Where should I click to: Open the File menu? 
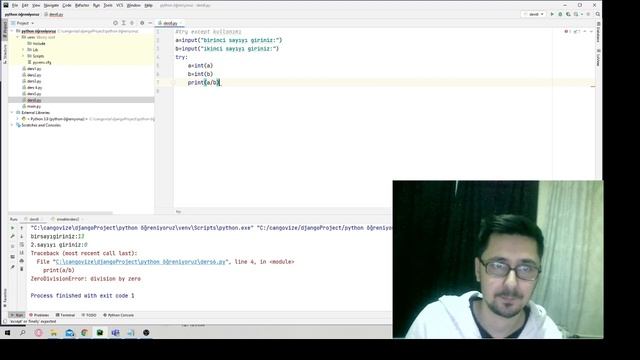click(15, 5)
